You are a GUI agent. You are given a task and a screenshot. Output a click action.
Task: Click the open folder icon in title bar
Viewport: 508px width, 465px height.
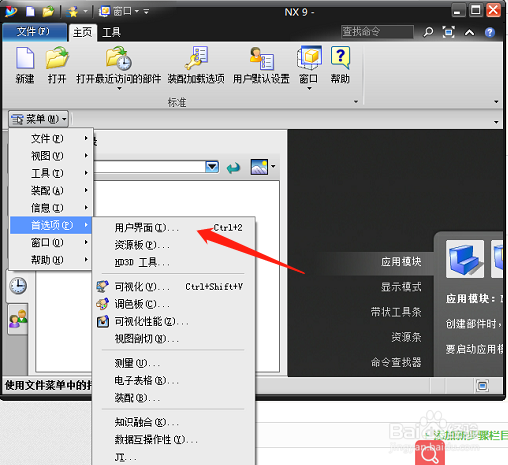click(48, 12)
